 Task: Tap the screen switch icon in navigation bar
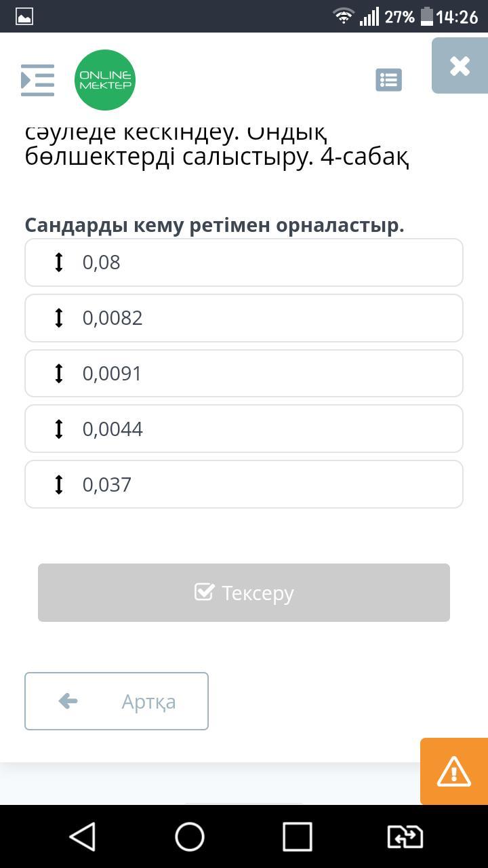pos(405,837)
